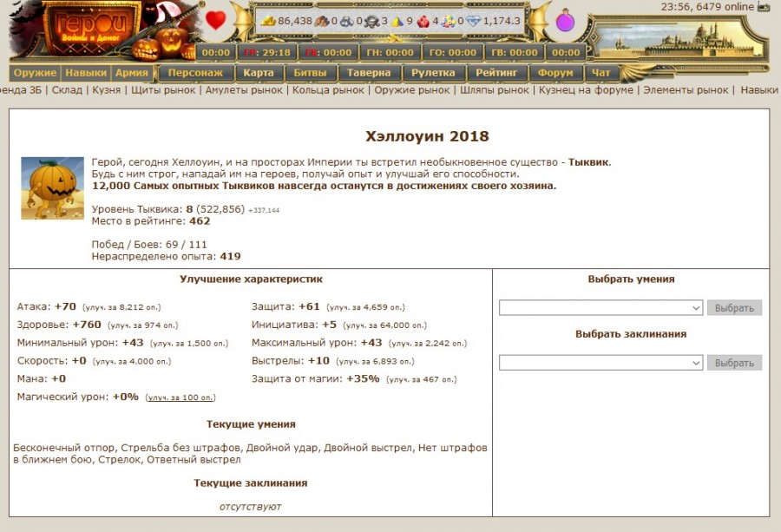Expand the Выбрать заклинания dropdown

601,363
